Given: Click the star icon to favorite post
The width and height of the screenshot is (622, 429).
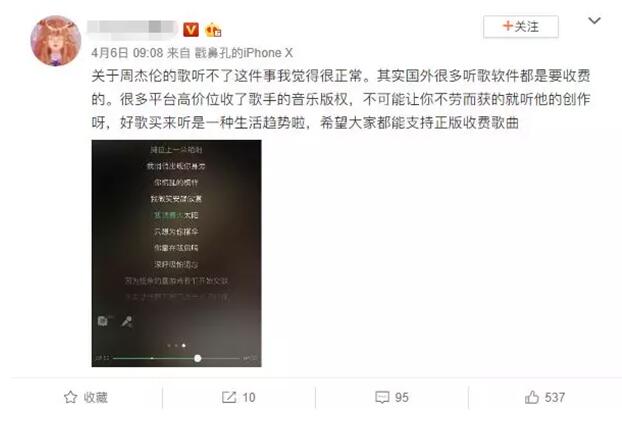Looking at the screenshot, I should coord(71,397).
